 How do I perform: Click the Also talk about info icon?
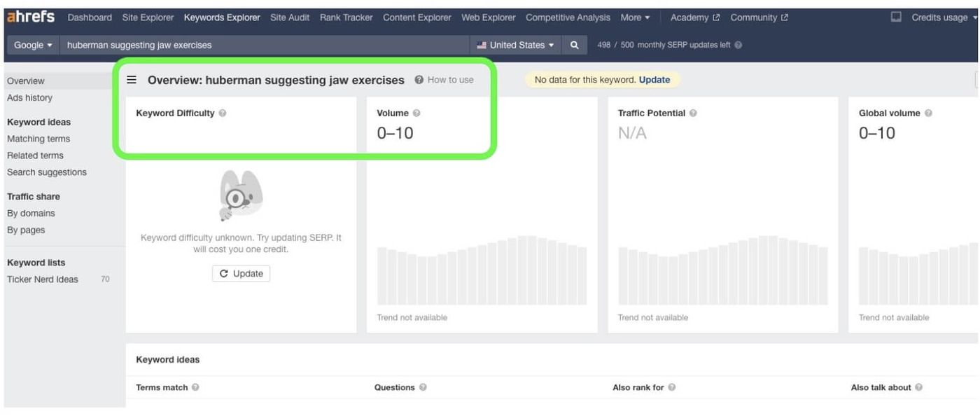click(x=918, y=387)
